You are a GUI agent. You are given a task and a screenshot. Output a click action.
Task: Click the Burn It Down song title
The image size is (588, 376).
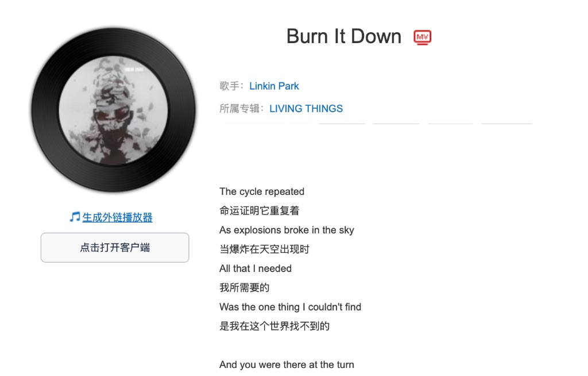click(x=344, y=36)
